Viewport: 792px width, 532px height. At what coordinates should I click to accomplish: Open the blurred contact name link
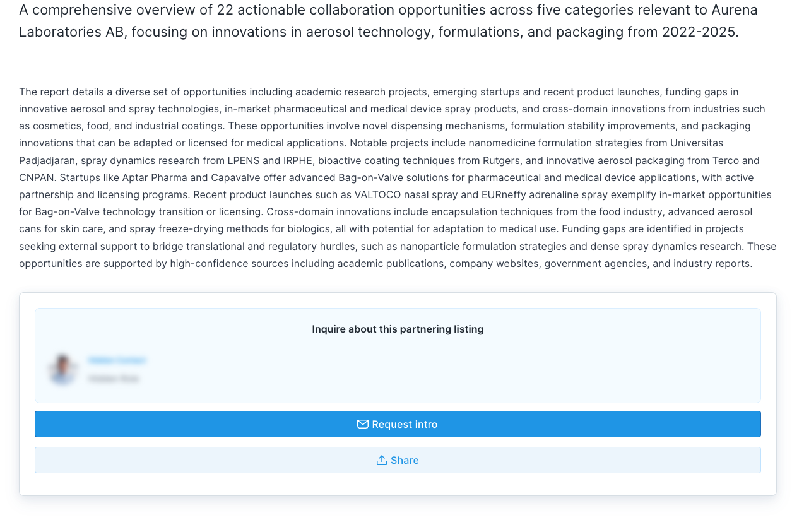(x=117, y=360)
